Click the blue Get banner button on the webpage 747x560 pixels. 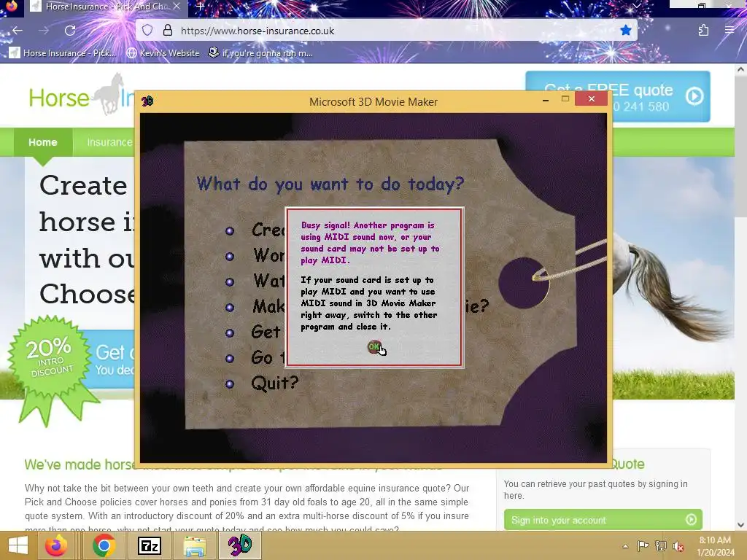pos(112,359)
